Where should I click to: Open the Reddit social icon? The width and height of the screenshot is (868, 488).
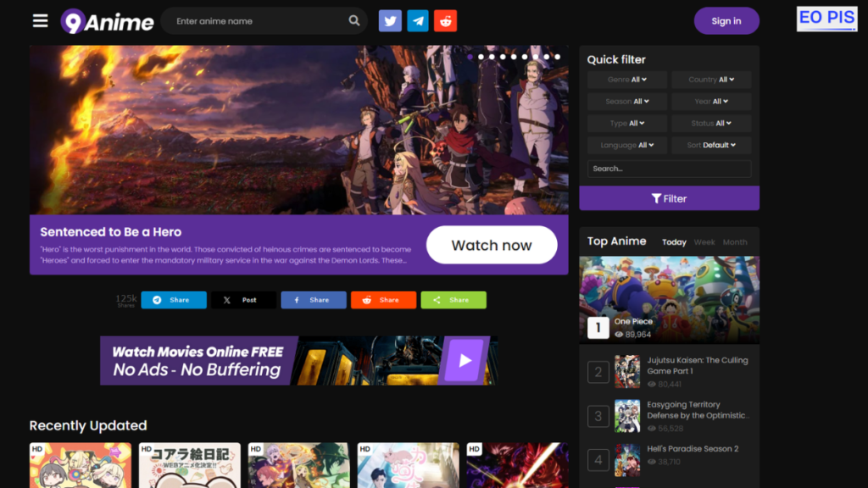(x=445, y=21)
